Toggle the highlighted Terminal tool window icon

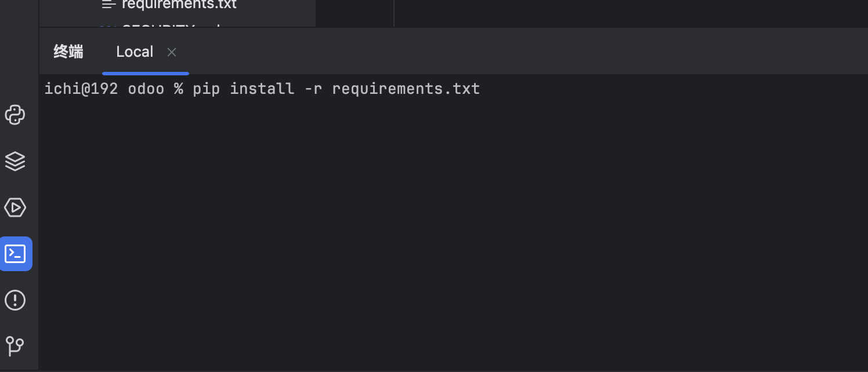pos(16,254)
